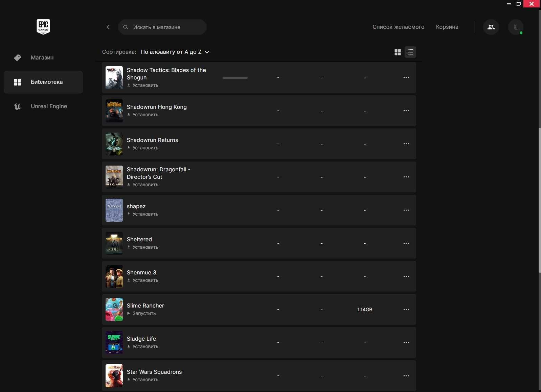Viewport: 541px width, 392px height.
Task: Open the Корзина cart
Action: [447, 27]
